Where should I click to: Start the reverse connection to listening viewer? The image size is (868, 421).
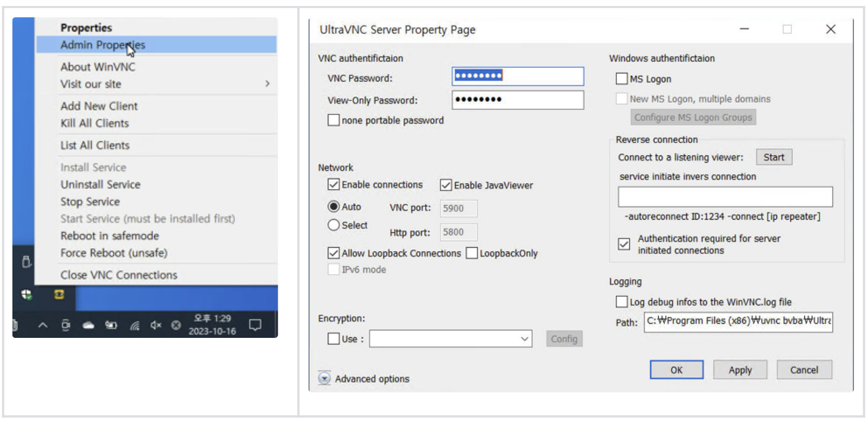tap(774, 157)
